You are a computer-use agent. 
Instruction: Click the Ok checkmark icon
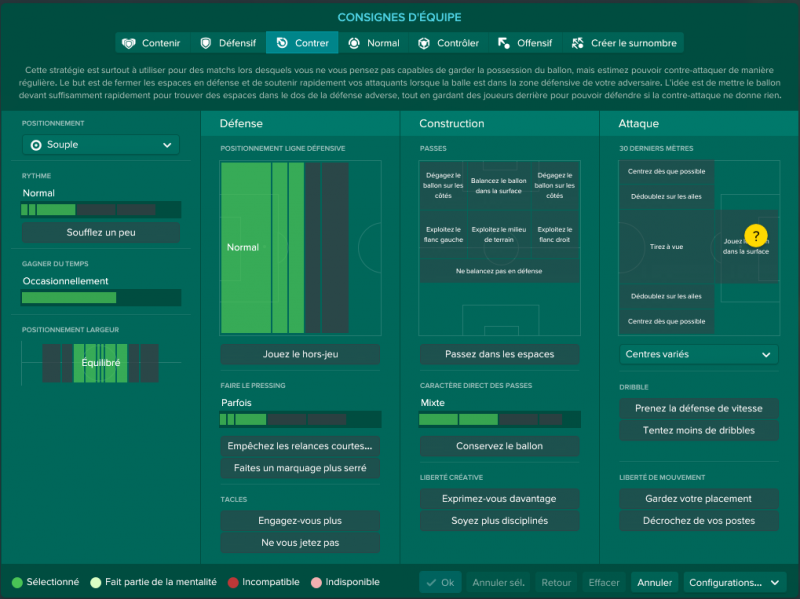point(432,582)
